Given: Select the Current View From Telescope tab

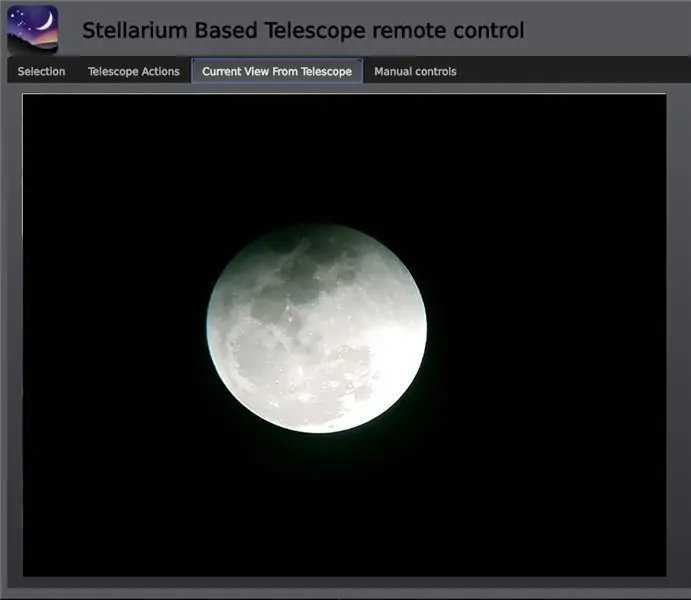Looking at the screenshot, I should click(x=277, y=71).
